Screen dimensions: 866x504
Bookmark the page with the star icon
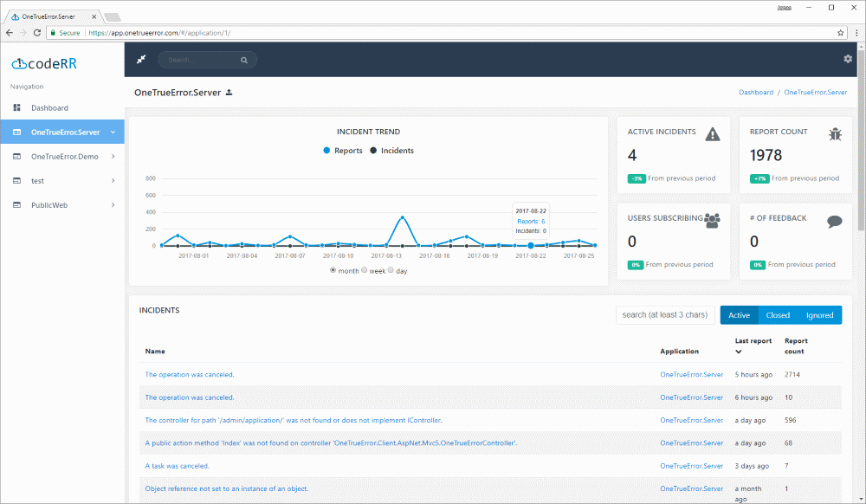tap(841, 33)
